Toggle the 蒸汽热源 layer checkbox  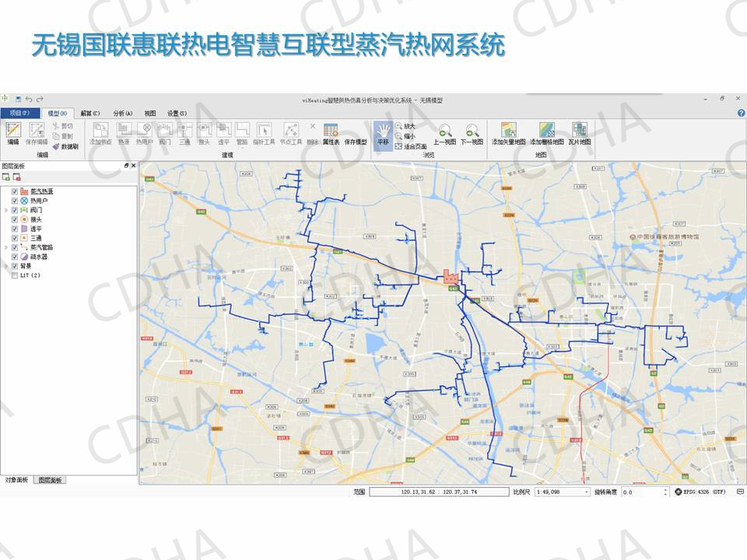(x=15, y=191)
